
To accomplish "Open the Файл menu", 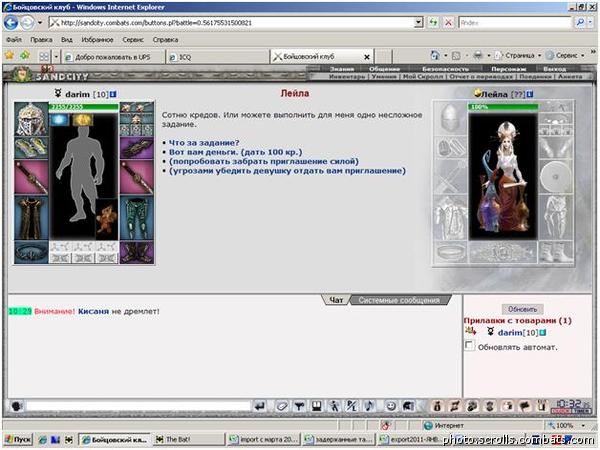I will pyautogui.click(x=14, y=40).
